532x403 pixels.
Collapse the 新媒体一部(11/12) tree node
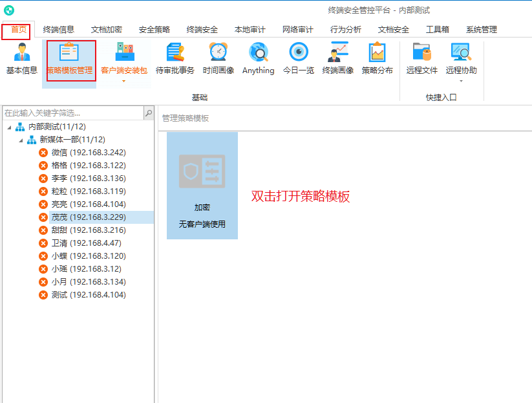click(21, 140)
